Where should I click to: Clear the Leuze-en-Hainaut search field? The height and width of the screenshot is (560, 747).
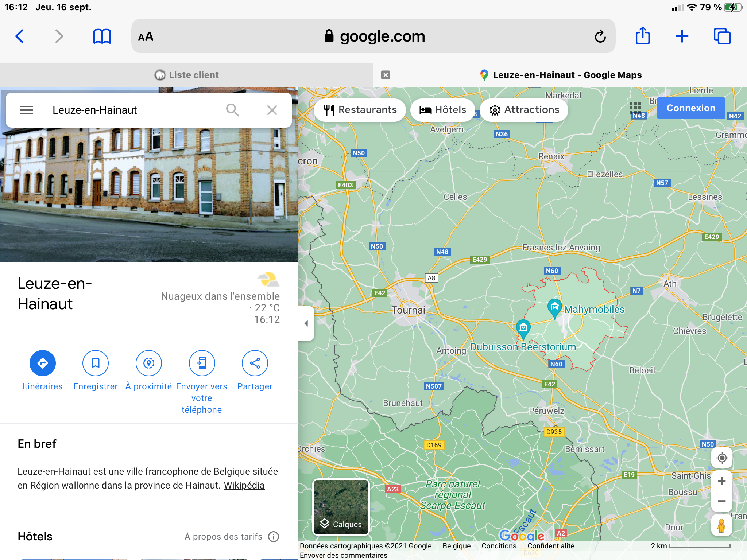[272, 110]
